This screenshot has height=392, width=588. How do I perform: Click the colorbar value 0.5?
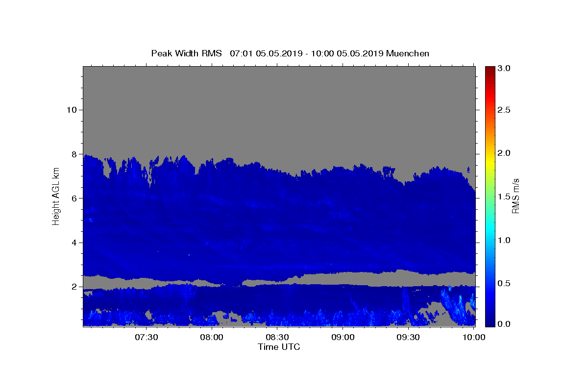click(x=505, y=283)
